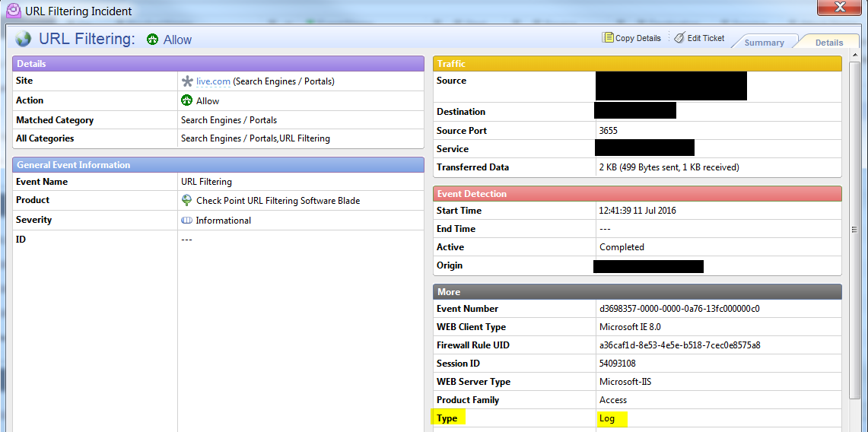The image size is (868, 432).
Task: Click the Edit Ticket tag icon
Action: click(680, 37)
